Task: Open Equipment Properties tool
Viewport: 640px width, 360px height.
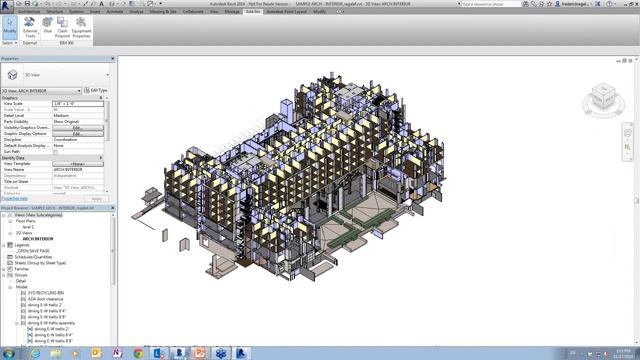Action: click(x=81, y=27)
